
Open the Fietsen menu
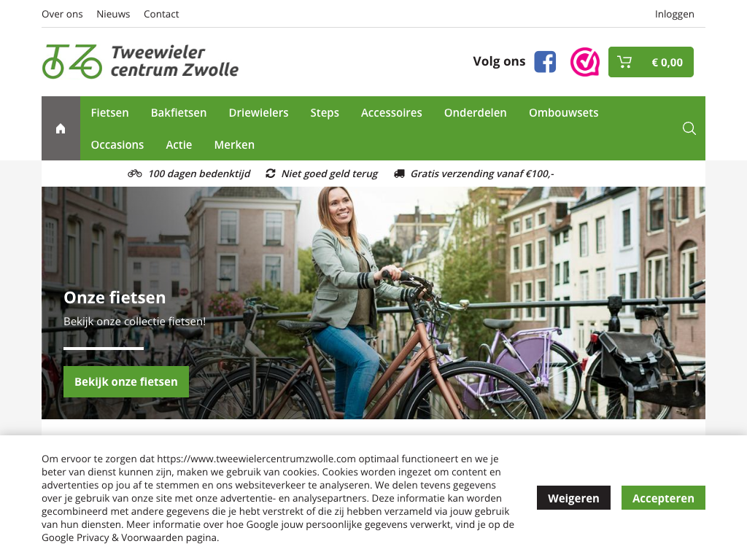coord(110,113)
